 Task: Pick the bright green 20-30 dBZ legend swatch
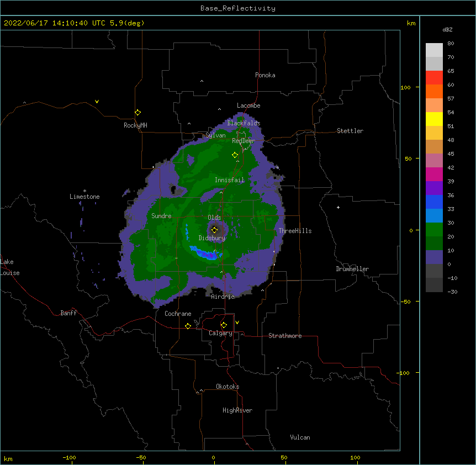point(434,230)
